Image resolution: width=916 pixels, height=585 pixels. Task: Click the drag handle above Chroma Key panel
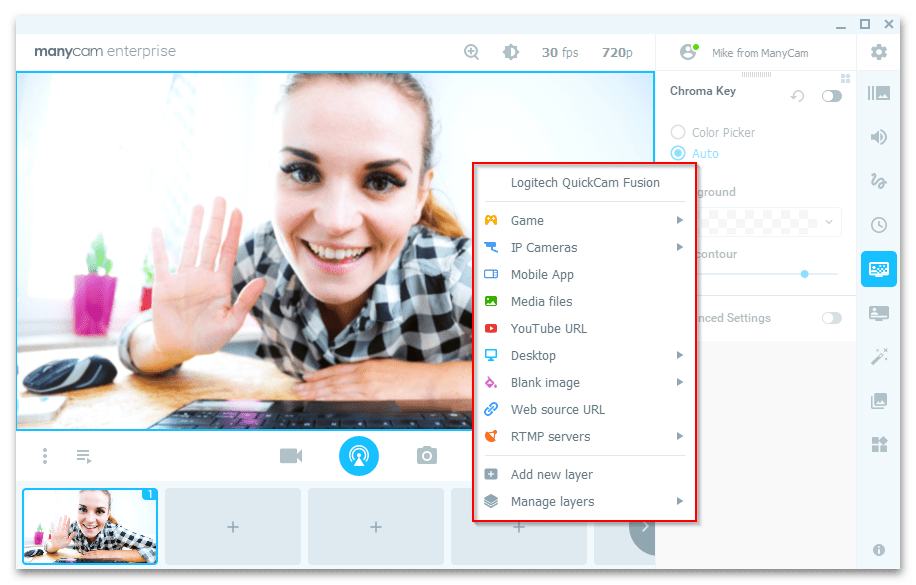coord(756,75)
